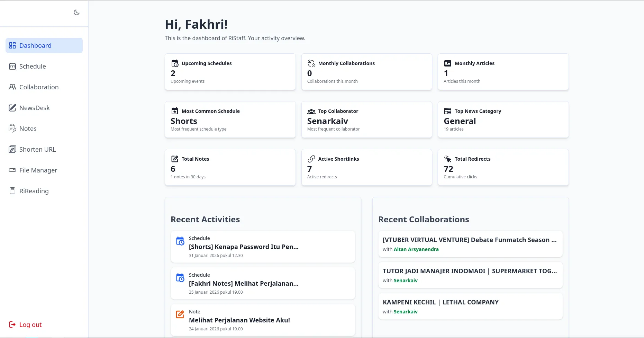The width and height of the screenshot is (644, 338).
Task: Select the Most Common Schedule Shorts card
Action: point(230,119)
